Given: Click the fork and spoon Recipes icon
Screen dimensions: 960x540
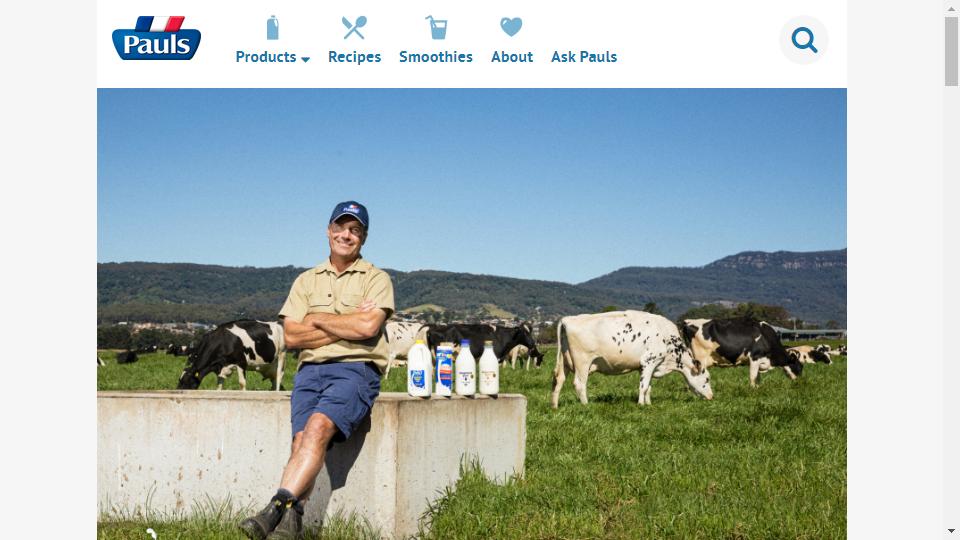Looking at the screenshot, I should pyautogui.click(x=354, y=28).
